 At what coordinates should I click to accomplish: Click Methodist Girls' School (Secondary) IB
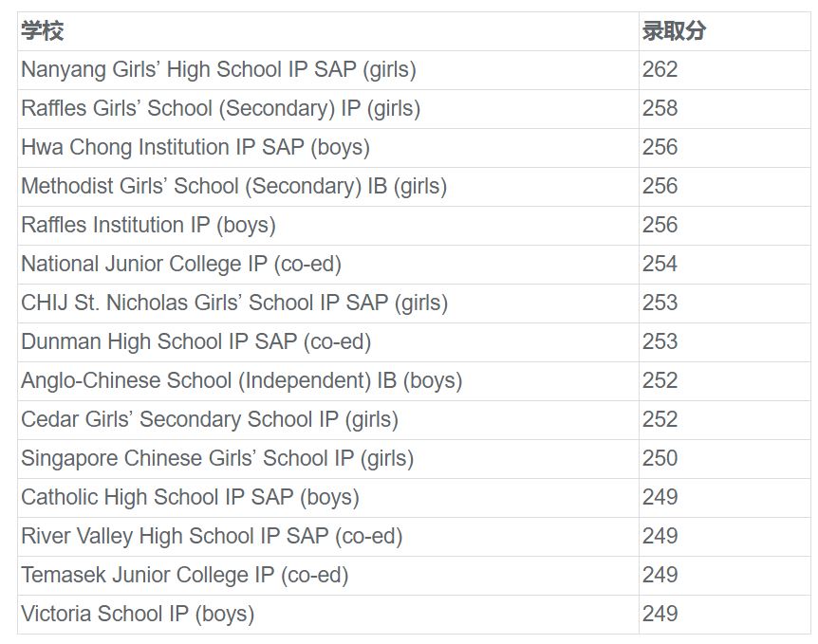233,187
